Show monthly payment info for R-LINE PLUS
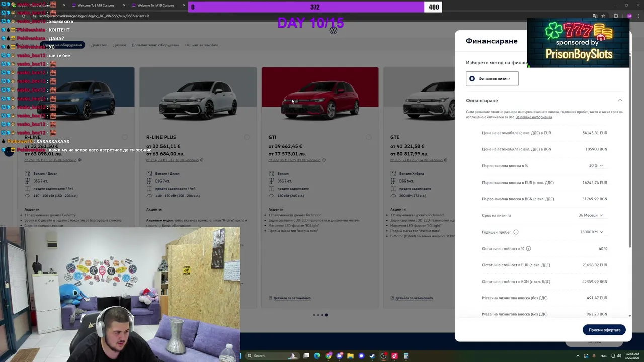Screen dimensions: 644x362 201,160
